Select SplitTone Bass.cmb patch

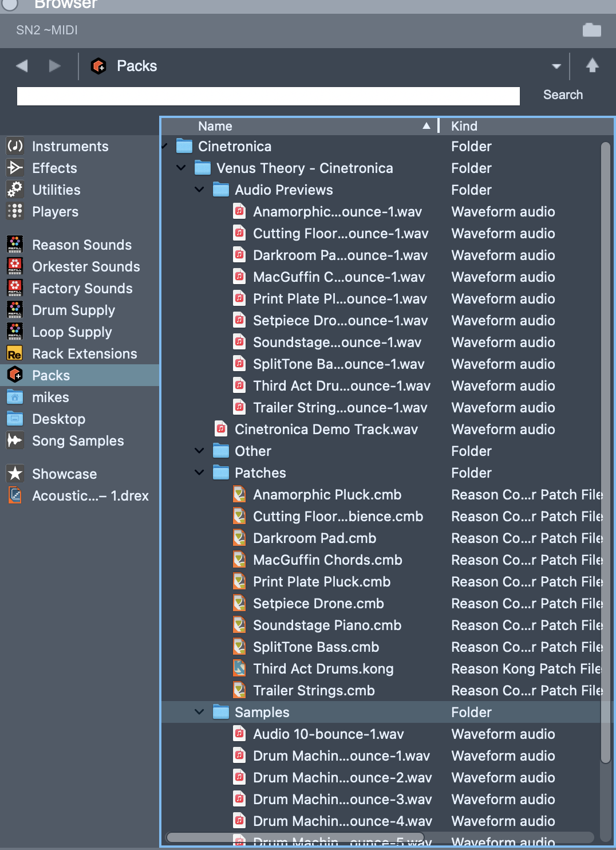tap(381, 647)
